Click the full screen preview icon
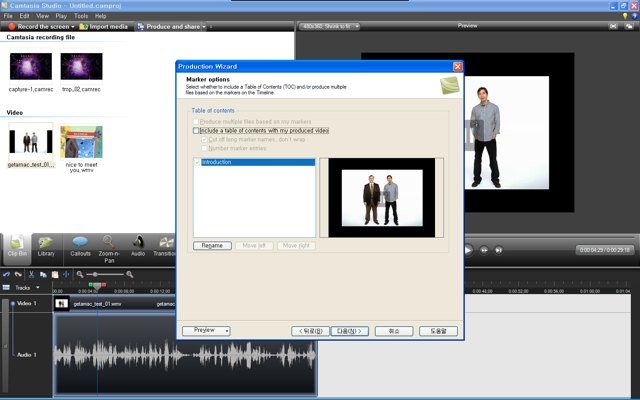640x400 pixels. coord(613,26)
